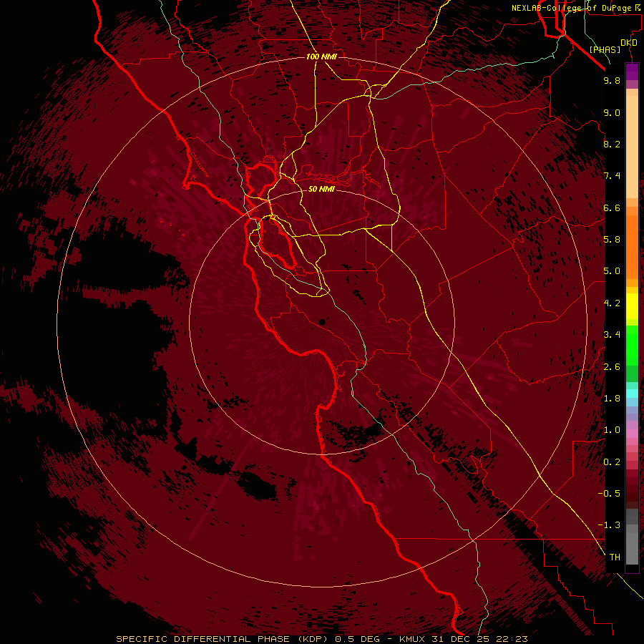
Task: Click the 4.2 value on the color scale
Action: pyautogui.click(x=612, y=303)
